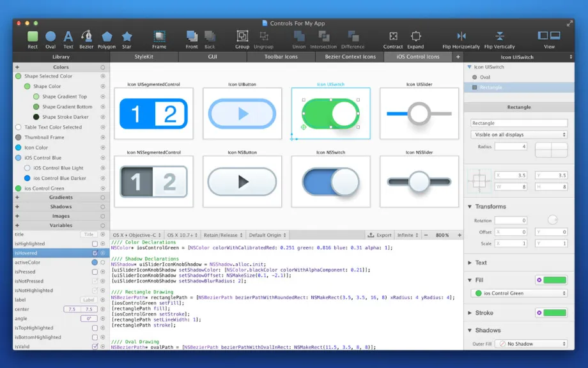Open the No Shadow outer fill dropdown
The width and height of the screenshot is (588, 368).
[530, 344]
